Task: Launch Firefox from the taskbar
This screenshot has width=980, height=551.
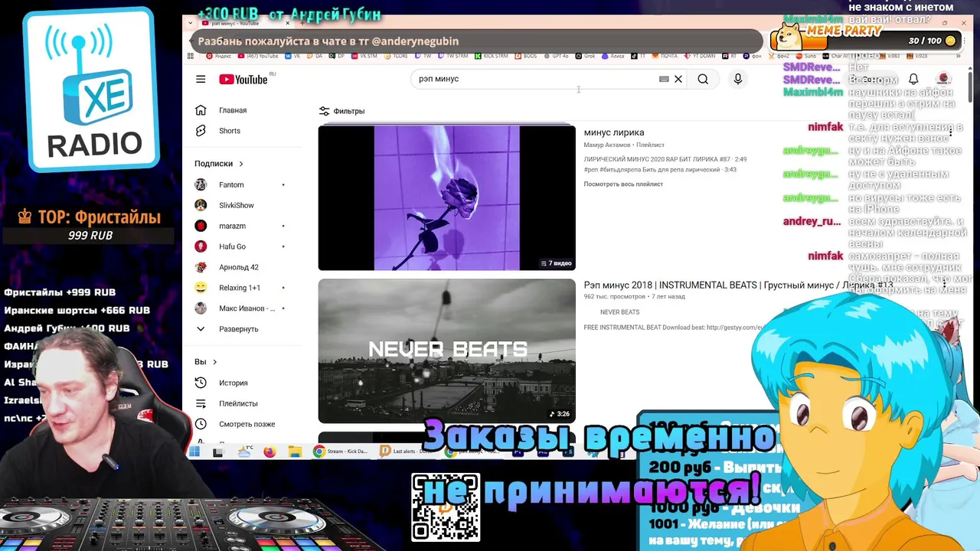Action: [269, 452]
